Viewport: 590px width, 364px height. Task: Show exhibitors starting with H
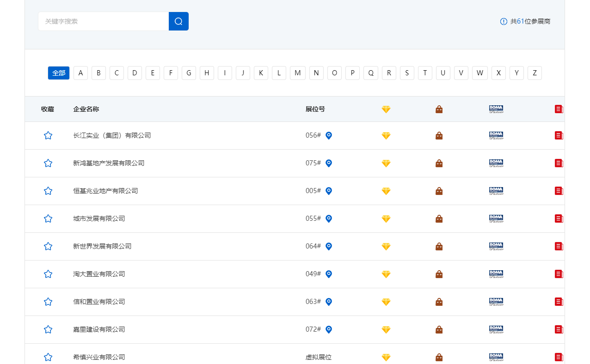pyautogui.click(x=207, y=73)
